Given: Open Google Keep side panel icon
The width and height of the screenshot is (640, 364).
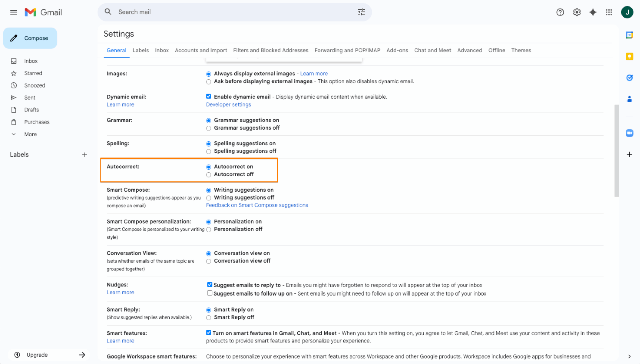Looking at the screenshot, I should pyautogui.click(x=629, y=56).
